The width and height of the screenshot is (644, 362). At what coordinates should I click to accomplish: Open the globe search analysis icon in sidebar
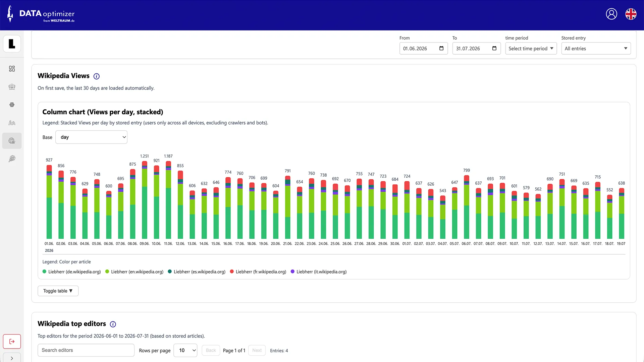pos(12,159)
